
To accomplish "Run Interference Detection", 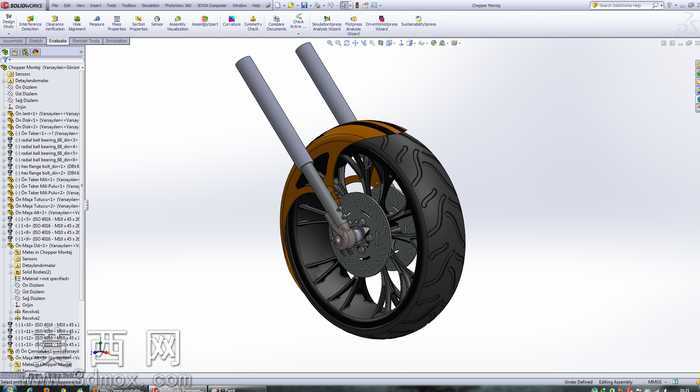I will click(x=30, y=24).
